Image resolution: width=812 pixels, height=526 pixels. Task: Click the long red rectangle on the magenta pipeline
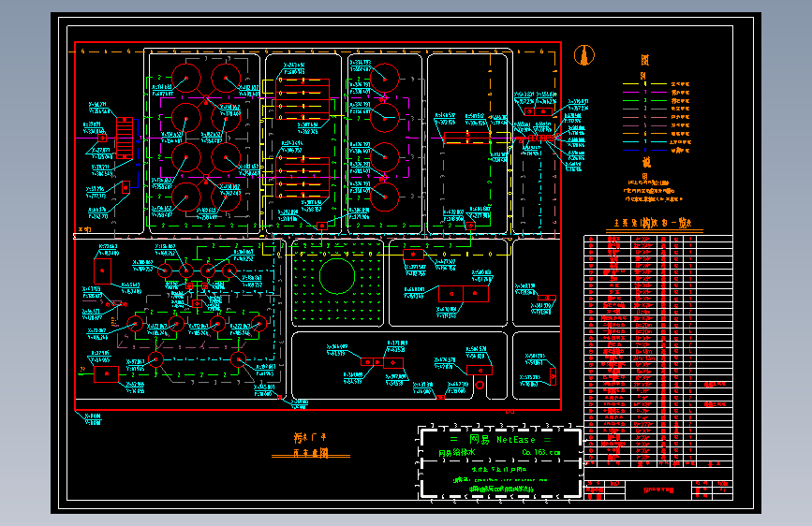[467, 138]
